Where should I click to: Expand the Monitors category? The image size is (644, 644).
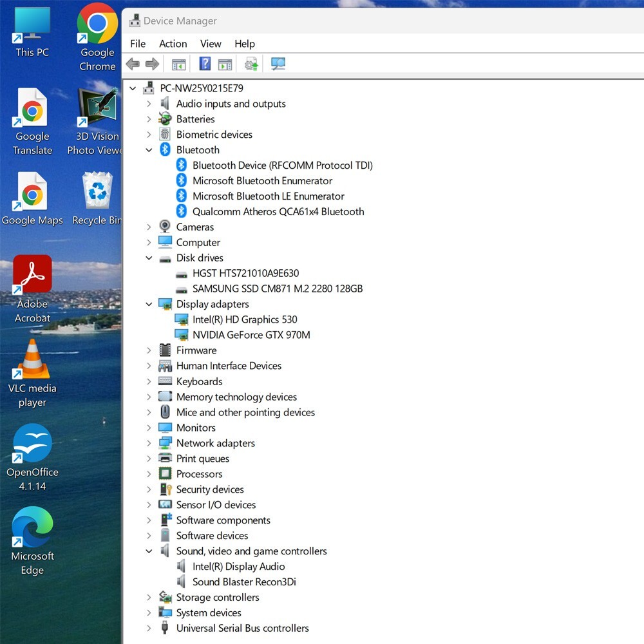pos(149,428)
